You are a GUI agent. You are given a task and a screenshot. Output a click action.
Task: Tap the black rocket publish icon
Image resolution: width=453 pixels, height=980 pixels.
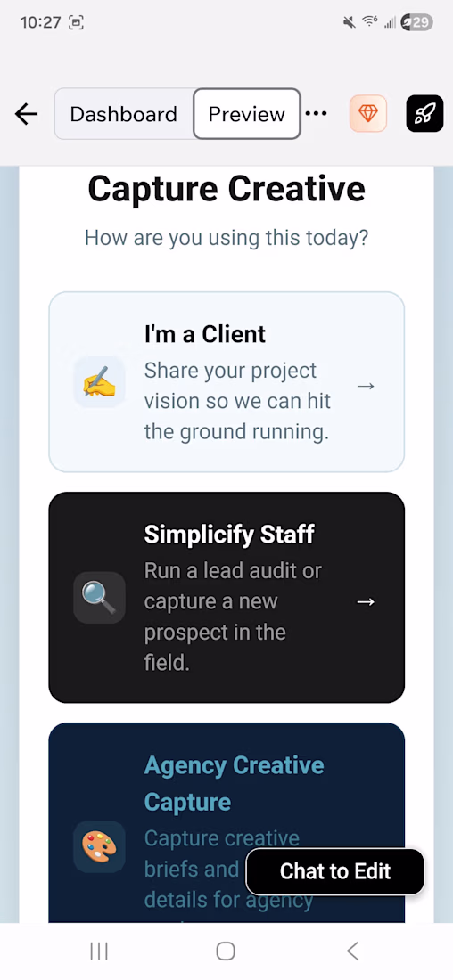[424, 114]
